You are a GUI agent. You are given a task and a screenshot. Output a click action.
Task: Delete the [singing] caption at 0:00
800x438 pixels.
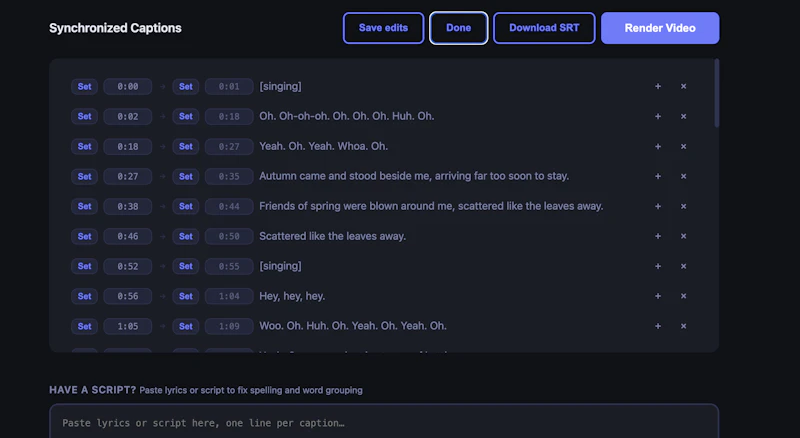coord(683,86)
